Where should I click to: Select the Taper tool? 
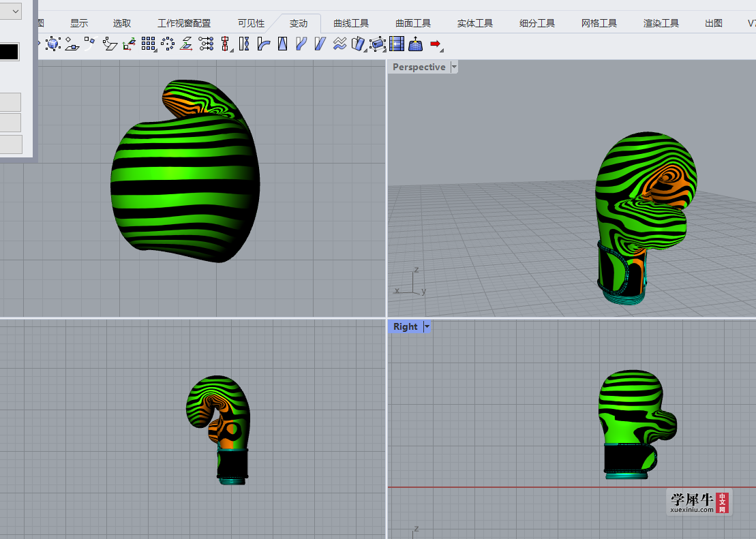coord(282,44)
